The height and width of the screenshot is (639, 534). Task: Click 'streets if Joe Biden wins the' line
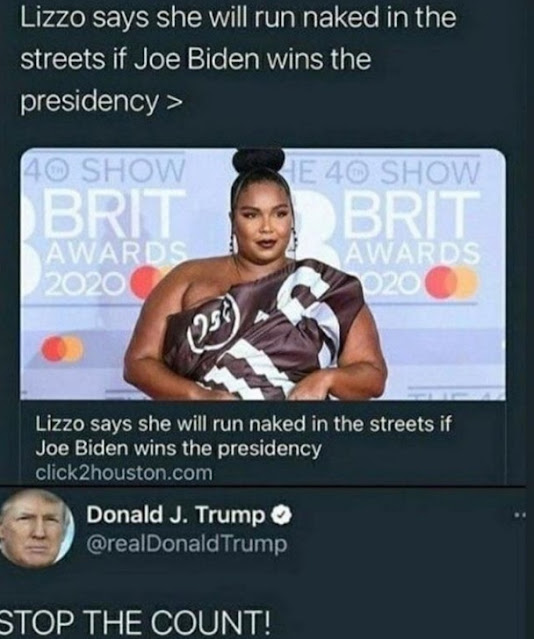point(196,60)
